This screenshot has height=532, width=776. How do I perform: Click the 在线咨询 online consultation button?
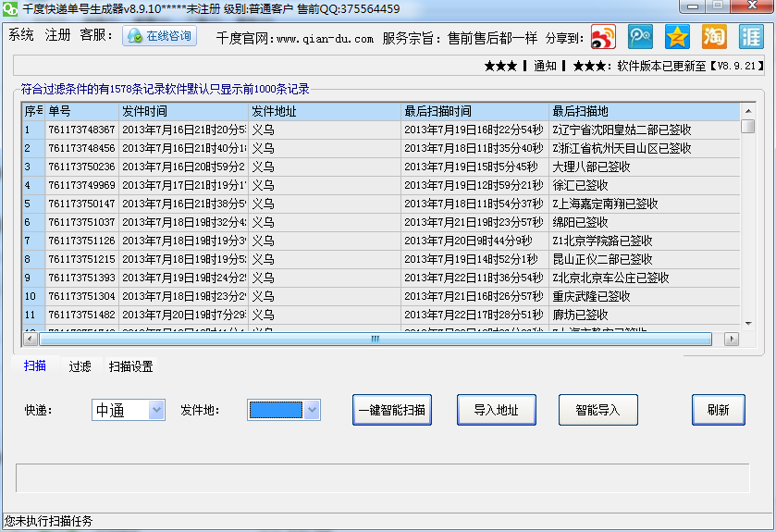(159, 36)
